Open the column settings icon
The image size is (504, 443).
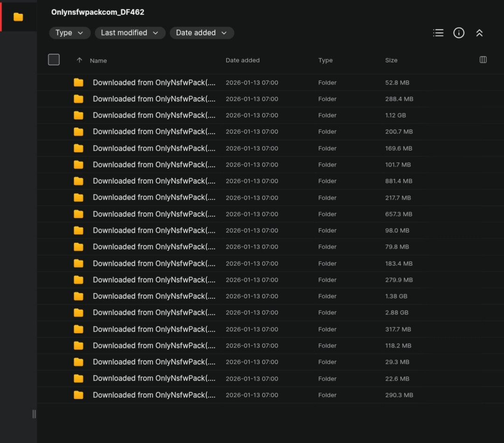pyautogui.click(x=483, y=60)
